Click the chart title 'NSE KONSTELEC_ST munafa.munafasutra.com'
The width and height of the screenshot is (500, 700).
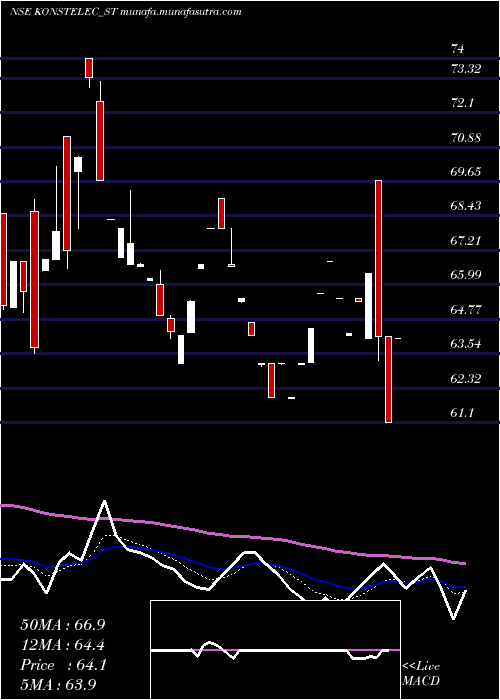pos(125,12)
